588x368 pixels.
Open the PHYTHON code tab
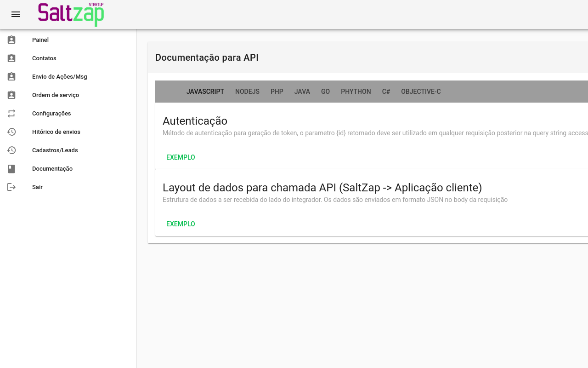click(356, 92)
